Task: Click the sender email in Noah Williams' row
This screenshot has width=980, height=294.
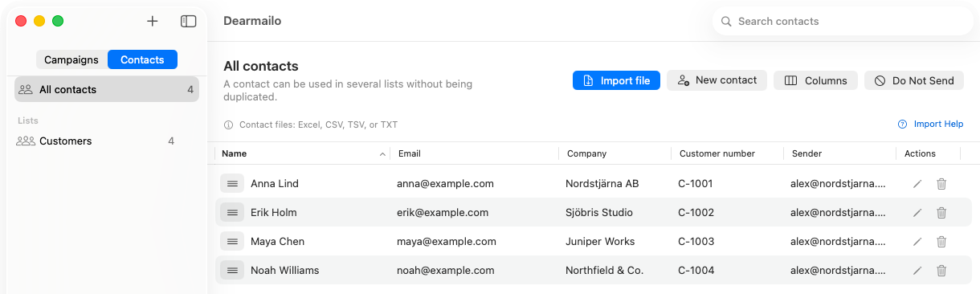Action: [x=838, y=270]
